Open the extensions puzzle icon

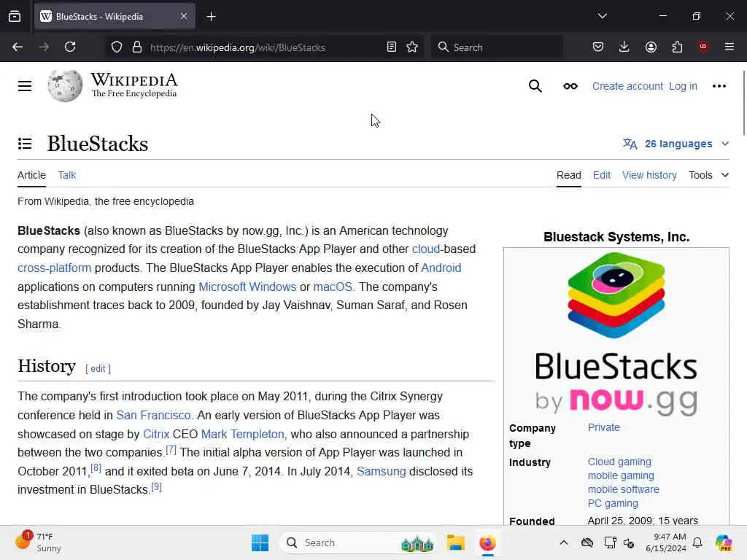(677, 47)
